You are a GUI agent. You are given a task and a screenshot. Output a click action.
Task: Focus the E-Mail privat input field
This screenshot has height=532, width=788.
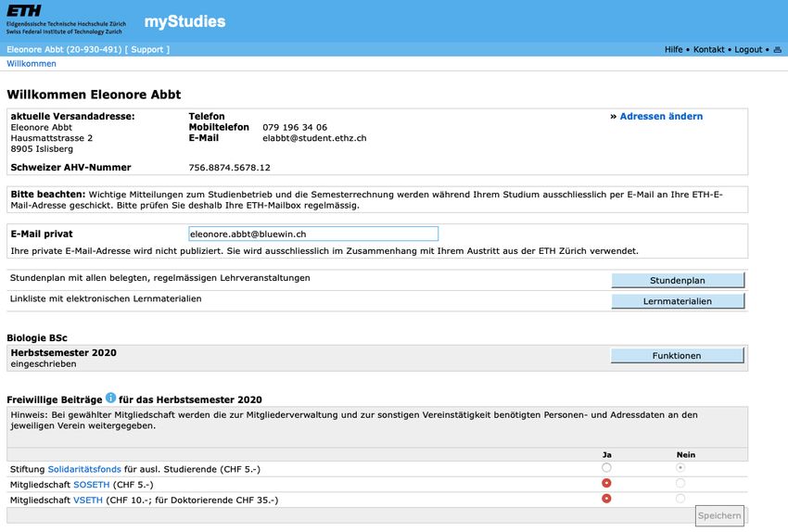click(x=313, y=234)
